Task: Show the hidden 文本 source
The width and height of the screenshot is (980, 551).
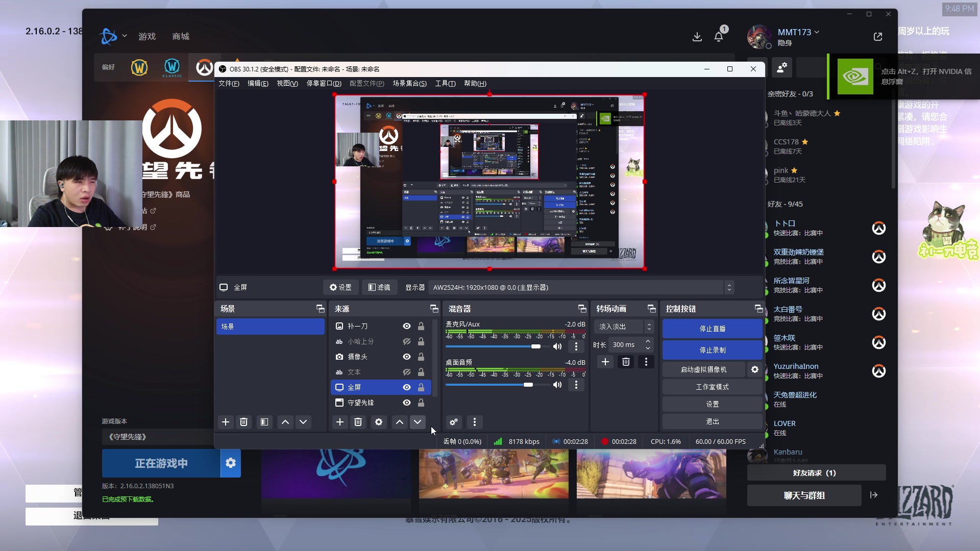Action: (x=407, y=372)
